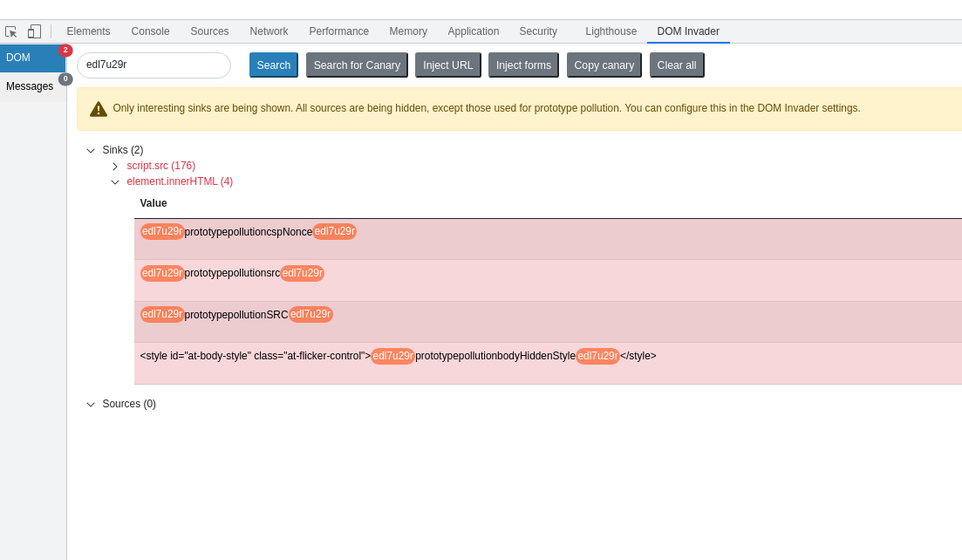Open the Sources tab
The width and height of the screenshot is (962, 560).
(210, 31)
